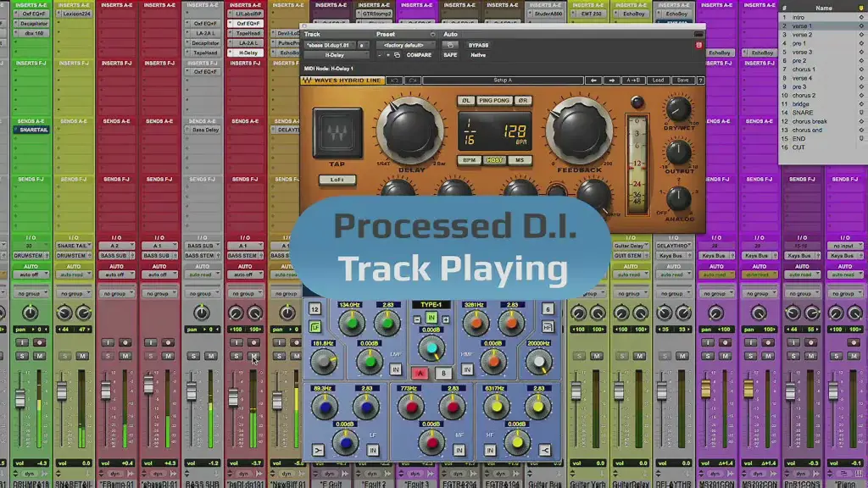This screenshot has height=488, width=868.
Task: Select 'chorus 1' memory location
Action: (x=822, y=69)
